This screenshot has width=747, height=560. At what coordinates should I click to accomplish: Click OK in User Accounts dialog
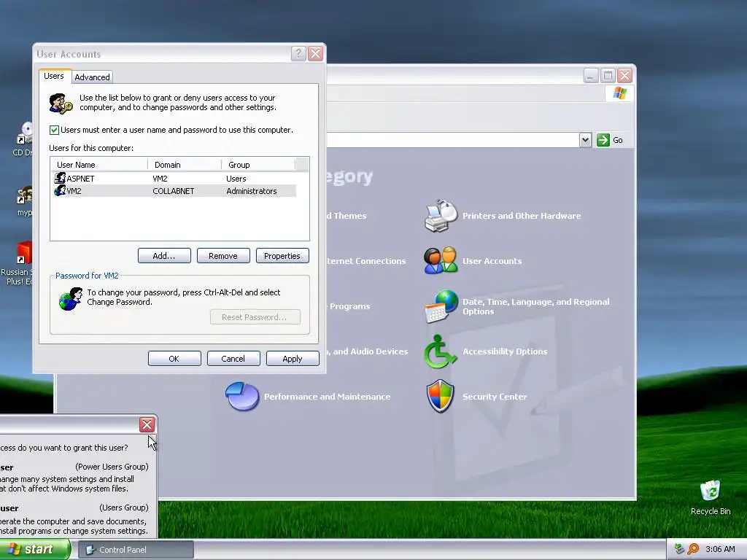[x=174, y=359]
